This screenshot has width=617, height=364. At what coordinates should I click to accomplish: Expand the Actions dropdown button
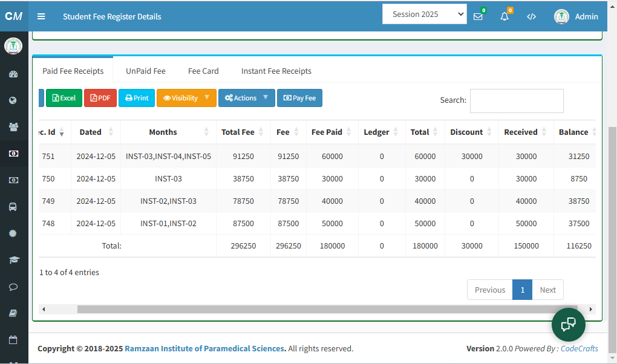(246, 98)
